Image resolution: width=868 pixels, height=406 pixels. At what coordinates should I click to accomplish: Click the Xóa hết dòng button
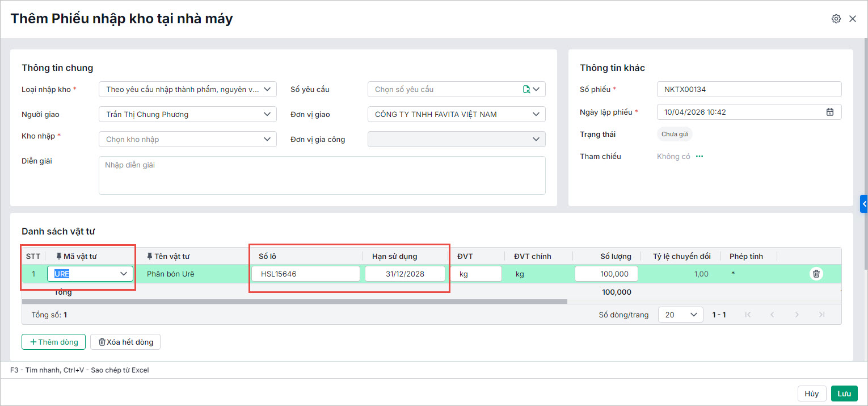[x=125, y=342]
